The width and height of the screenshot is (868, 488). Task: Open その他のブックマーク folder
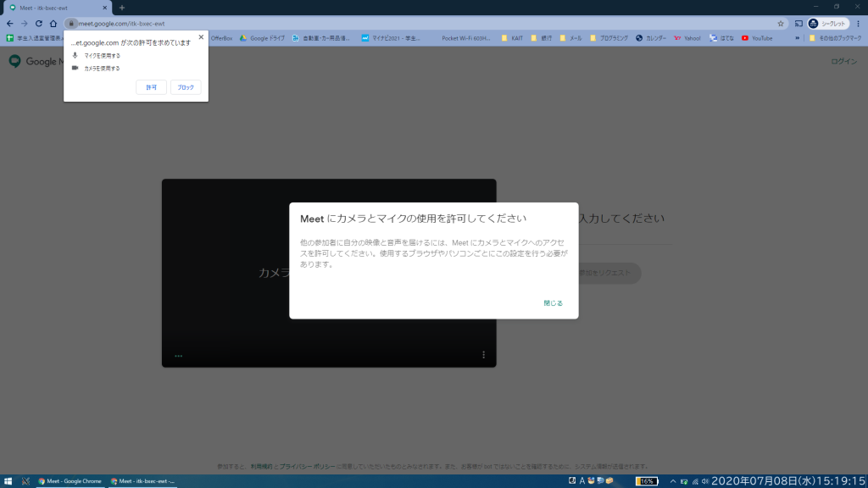click(x=835, y=38)
